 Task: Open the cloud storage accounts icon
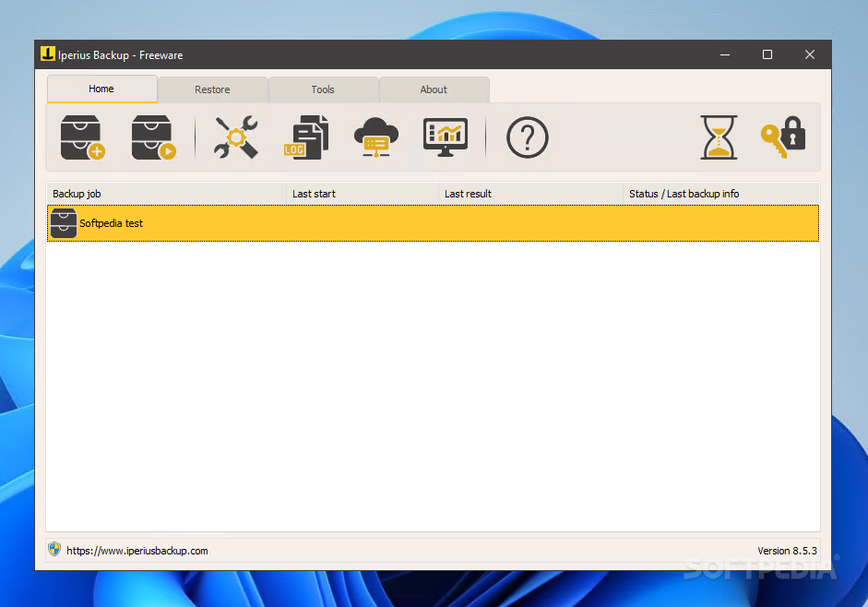375,137
